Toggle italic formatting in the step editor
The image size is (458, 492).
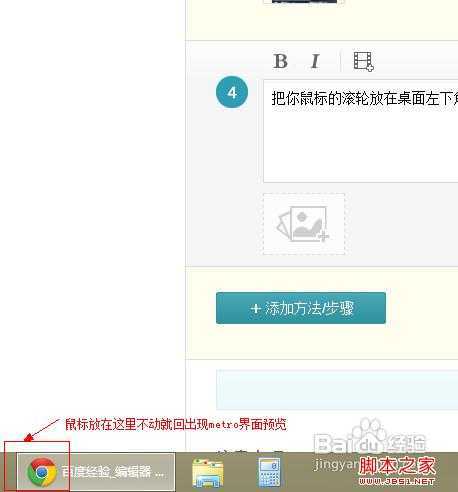[x=315, y=61]
